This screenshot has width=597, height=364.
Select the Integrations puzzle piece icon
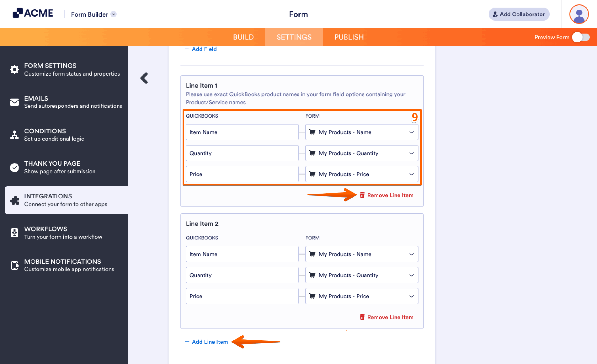pyautogui.click(x=14, y=200)
